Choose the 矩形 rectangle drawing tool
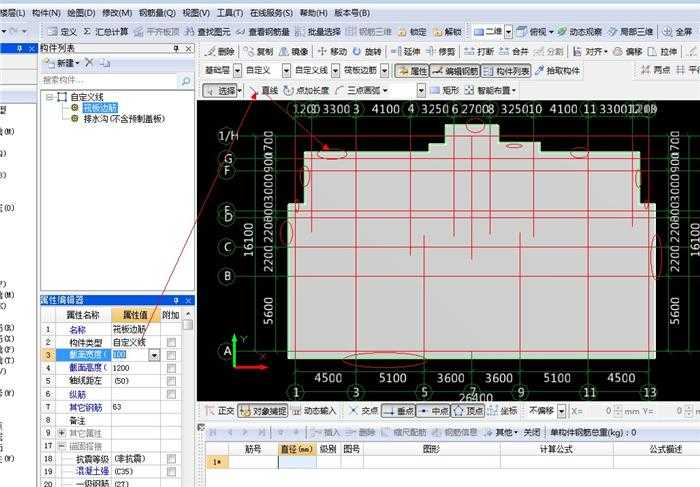 coord(445,91)
